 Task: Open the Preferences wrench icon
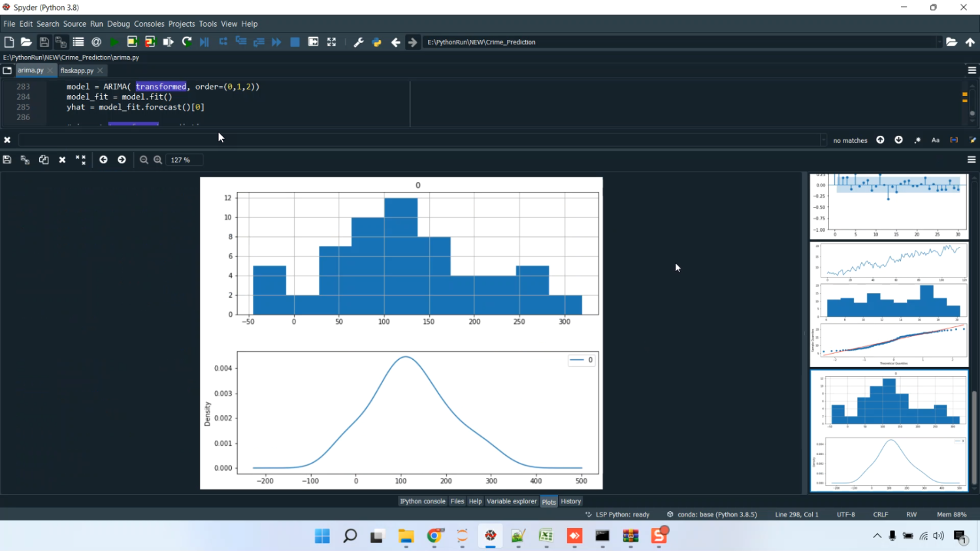tap(358, 42)
